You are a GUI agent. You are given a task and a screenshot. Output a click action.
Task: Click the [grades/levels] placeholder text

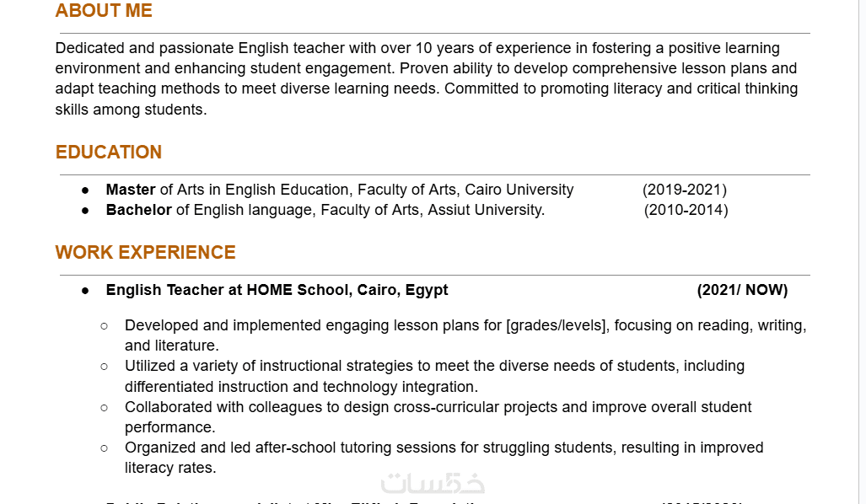coord(556,325)
